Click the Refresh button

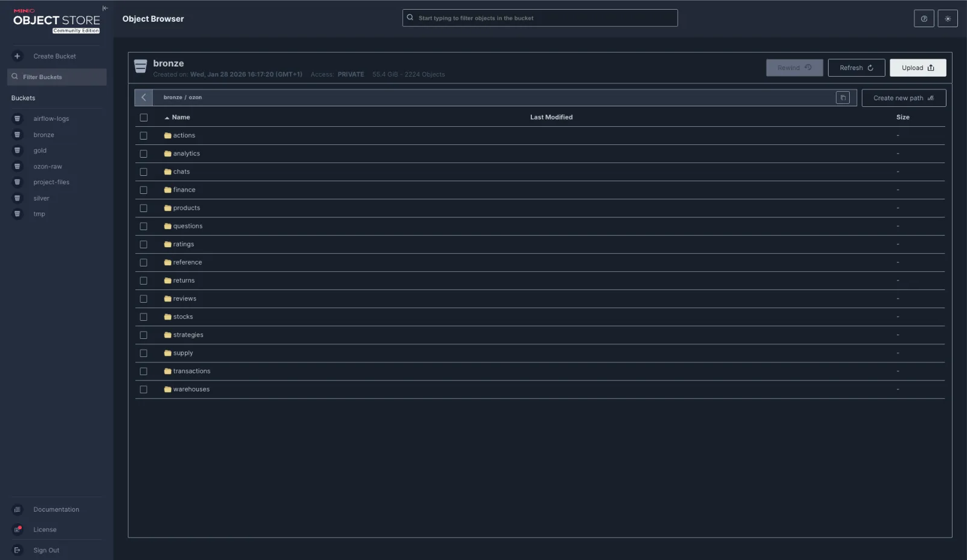click(x=856, y=68)
